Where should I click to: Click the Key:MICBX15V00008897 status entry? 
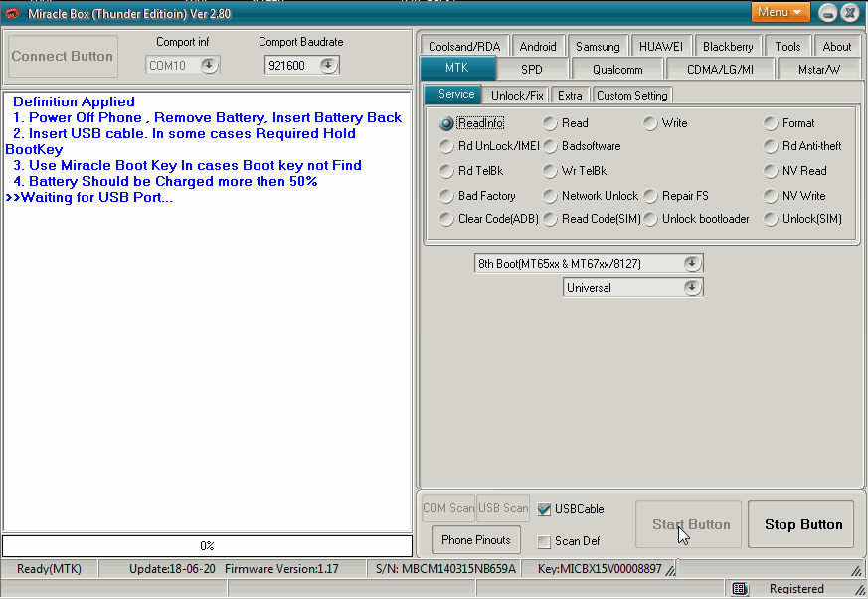[x=600, y=569]
